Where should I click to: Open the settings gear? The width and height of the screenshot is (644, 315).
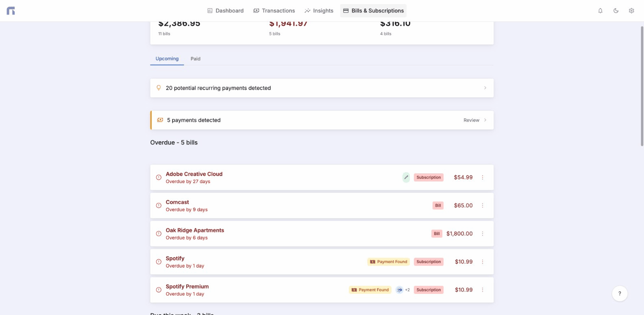[631, 11]
